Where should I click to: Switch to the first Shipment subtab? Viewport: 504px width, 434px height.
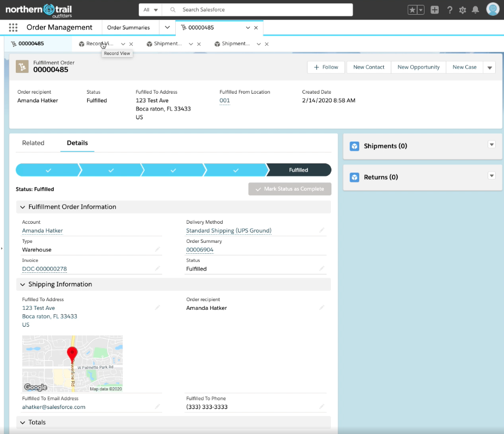(x=168, y=44)
